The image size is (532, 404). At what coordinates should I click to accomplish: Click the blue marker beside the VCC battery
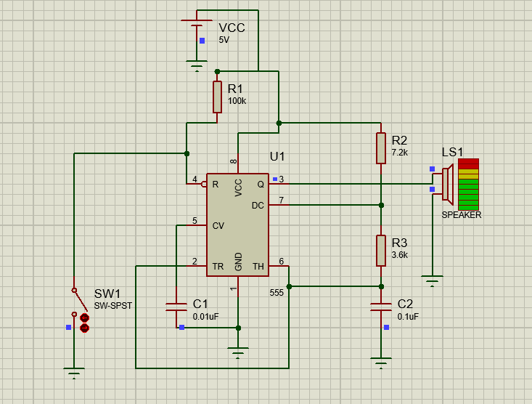coord(202,41)
